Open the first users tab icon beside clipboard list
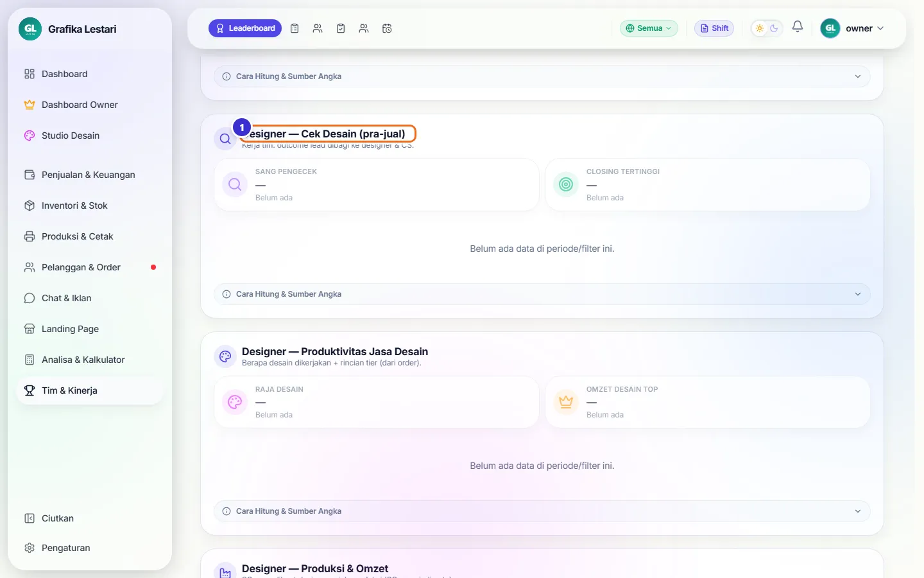The height and width of the screenshot is (578, 924). pyautogui.click(x=318, y=28)
